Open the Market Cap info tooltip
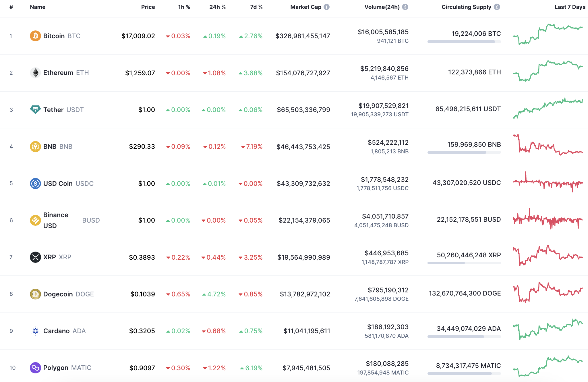The height and width of the screenshot is (382, 588). click(x=327, y=7)
